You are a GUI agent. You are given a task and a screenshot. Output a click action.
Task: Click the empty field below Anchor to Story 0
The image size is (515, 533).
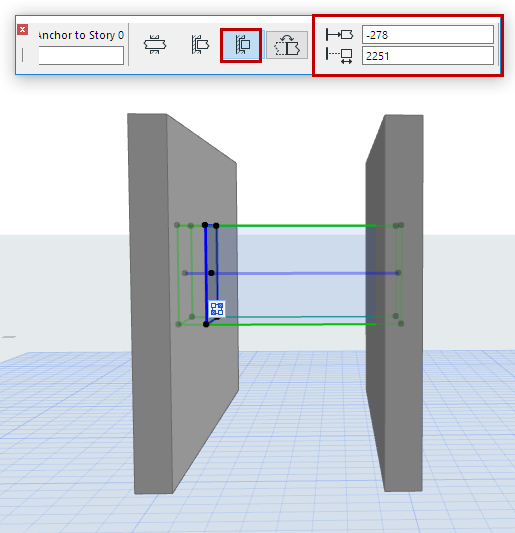click(81, 56)
